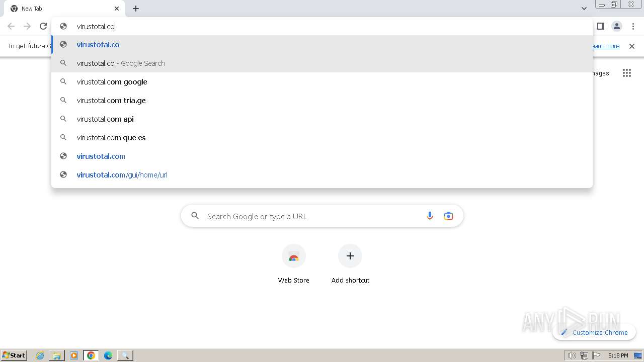Image resolution: width=644 pixels, height=362 pixels.
Task: Click the show desktop tray icon
Action: tap(638, 355)
